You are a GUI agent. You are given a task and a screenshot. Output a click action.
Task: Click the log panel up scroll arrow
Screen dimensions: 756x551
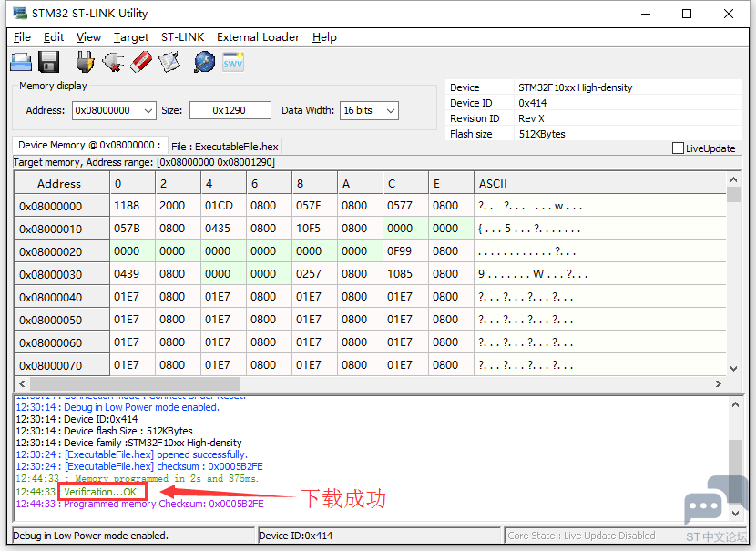[735, 405]
